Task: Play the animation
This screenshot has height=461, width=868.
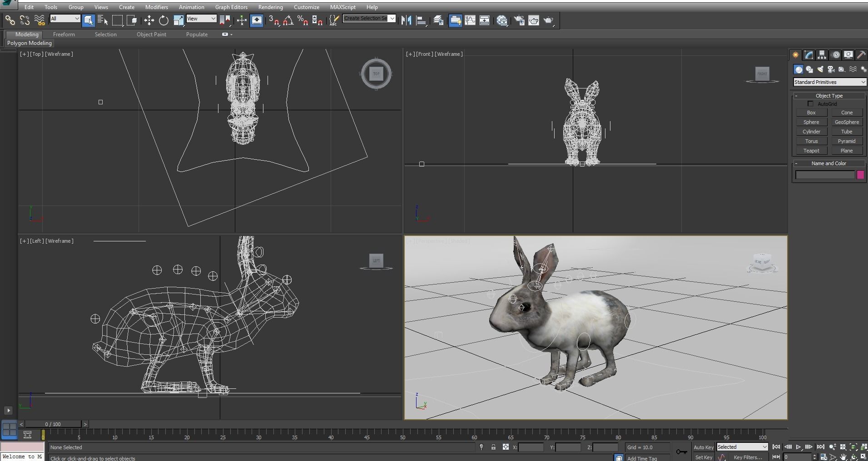Action: click(x=798, y=447)
